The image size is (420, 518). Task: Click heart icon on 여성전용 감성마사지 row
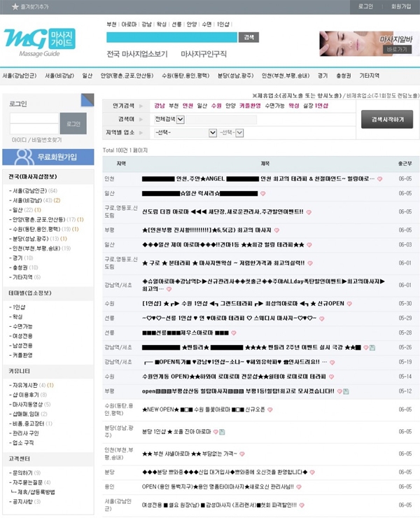[x=302, y=505]
